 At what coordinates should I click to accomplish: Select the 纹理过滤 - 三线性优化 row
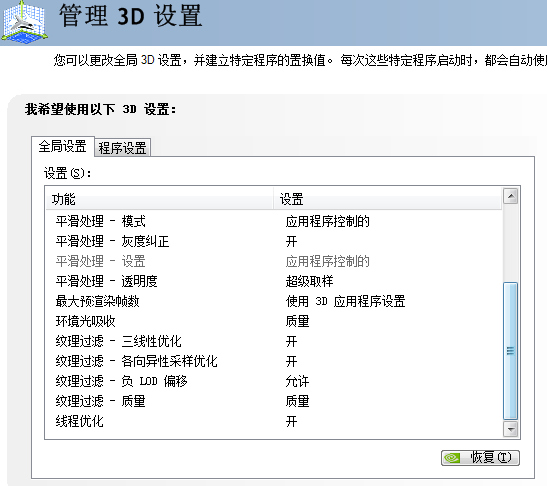click(x=274, y=341)
